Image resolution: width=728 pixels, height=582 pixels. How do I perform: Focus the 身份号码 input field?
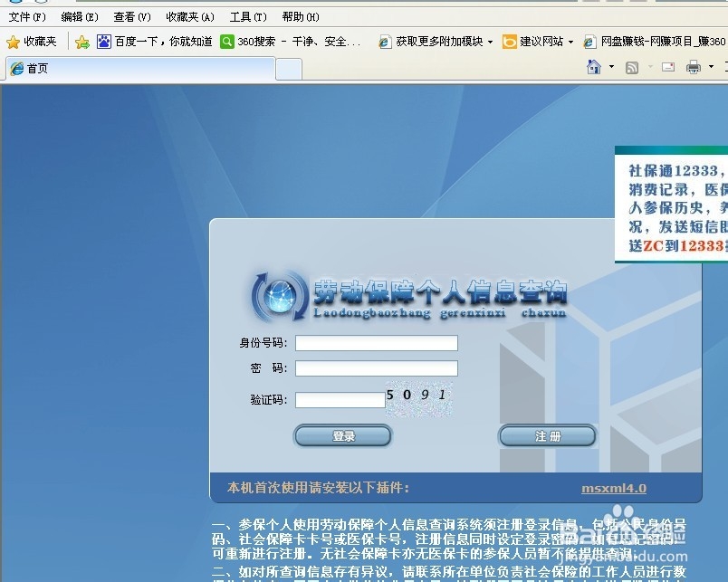[x=377, y=343]
